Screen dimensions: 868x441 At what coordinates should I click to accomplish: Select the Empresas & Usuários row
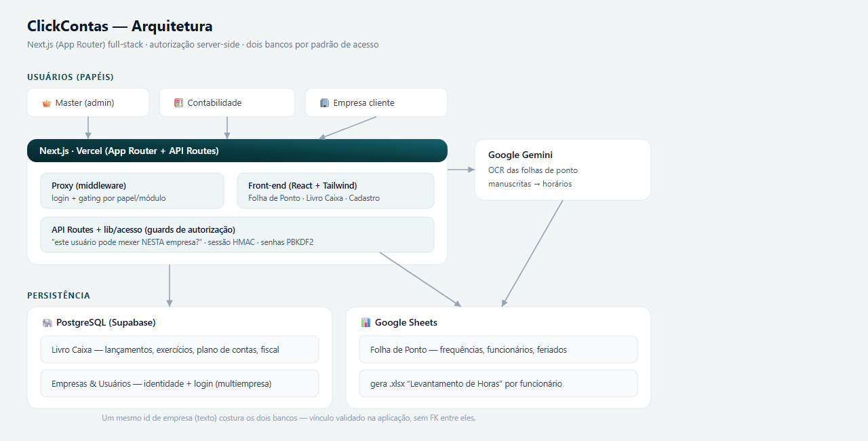(x=180, y=383)
